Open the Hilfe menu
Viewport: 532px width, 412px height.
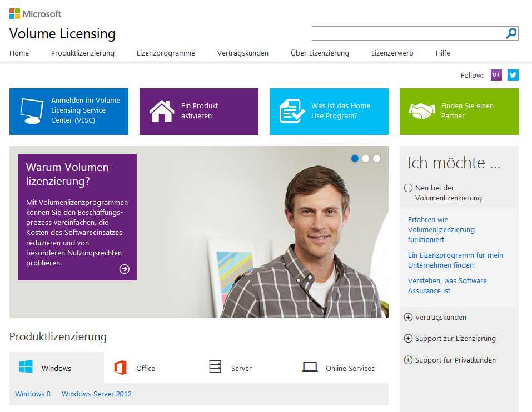coord(442,53)
